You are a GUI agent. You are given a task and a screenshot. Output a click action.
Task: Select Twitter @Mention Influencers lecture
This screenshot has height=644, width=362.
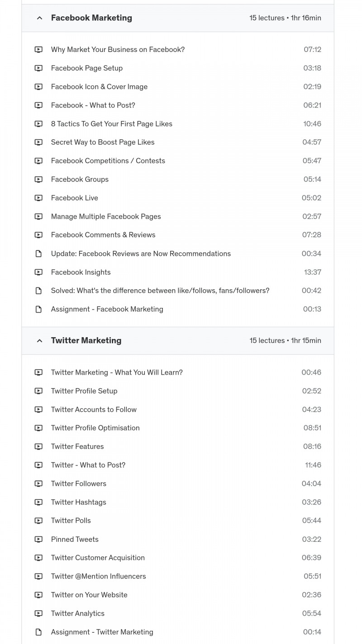coord(99,576)
